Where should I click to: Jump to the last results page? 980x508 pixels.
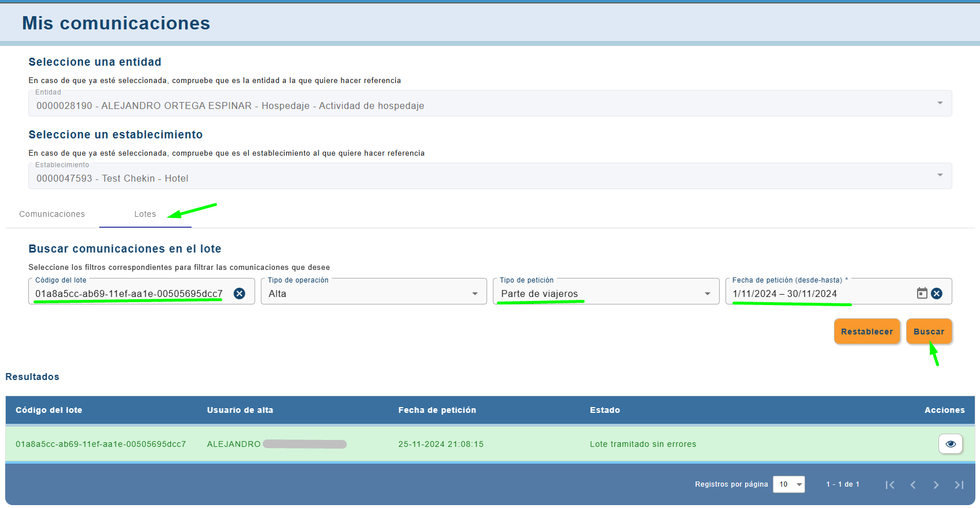pos(959,485)
